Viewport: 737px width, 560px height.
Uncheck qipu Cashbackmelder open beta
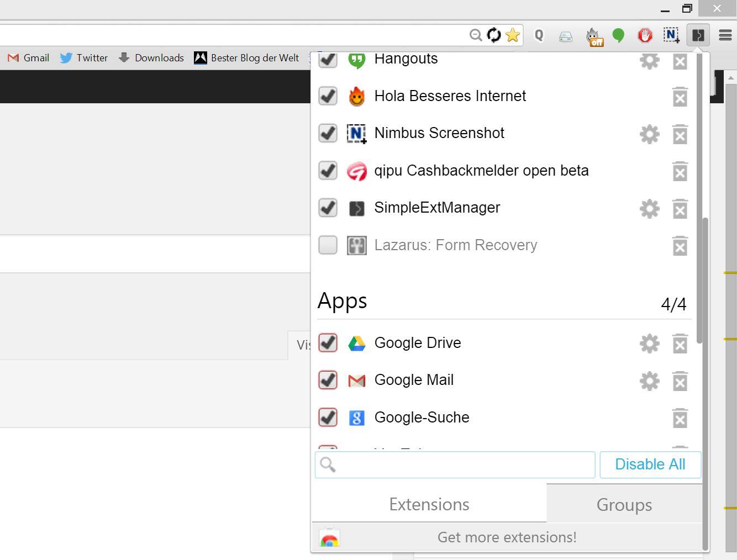[328, 170]
